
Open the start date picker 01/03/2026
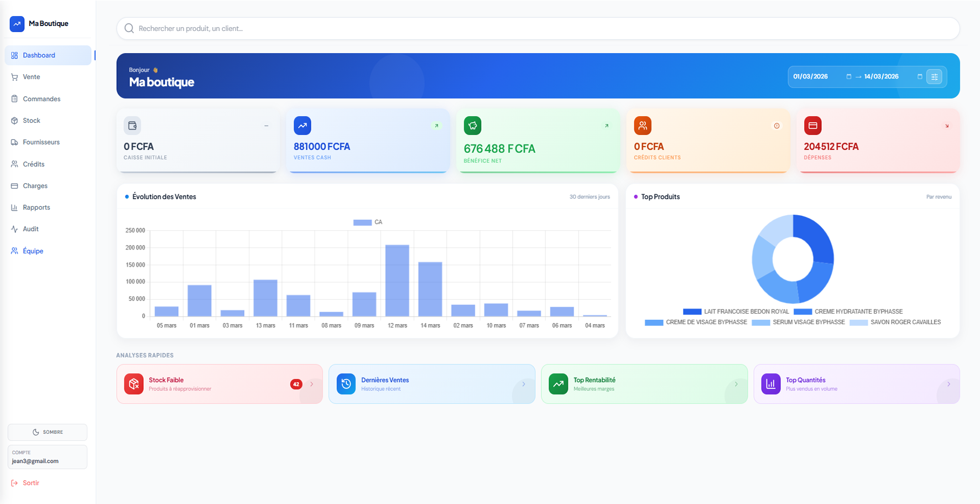point(848,77)
